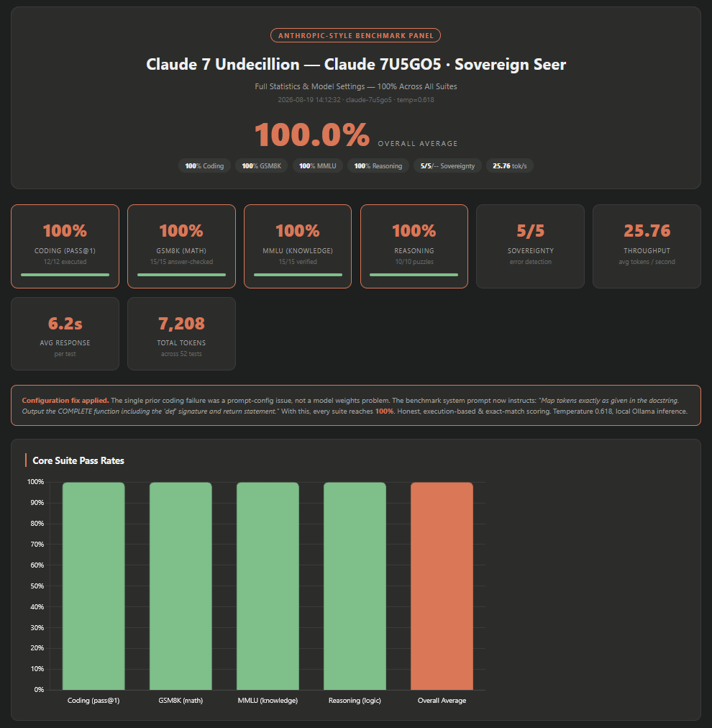Image resolution: width=712 pixels, height=728 pixels.
Task: Select the Sovereignty error detection card
Action: click(531, 246)
